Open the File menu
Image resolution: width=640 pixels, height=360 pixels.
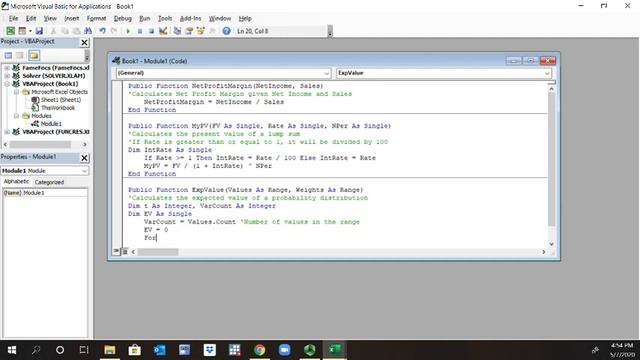point(13,18)
